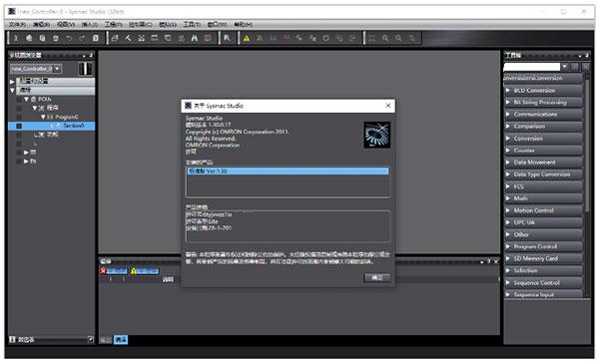Expand the BCD Conversion toolbox category
This screenshot has width=599, height=364.
543,91
